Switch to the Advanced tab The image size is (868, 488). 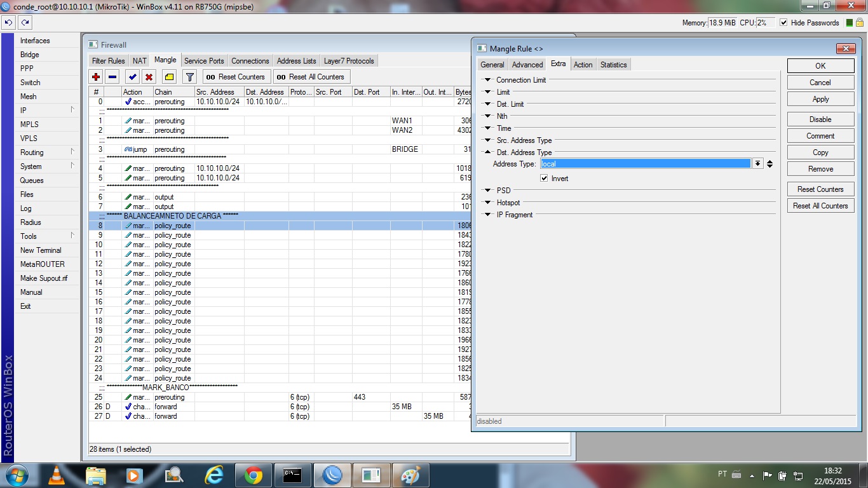click(527, 65)
